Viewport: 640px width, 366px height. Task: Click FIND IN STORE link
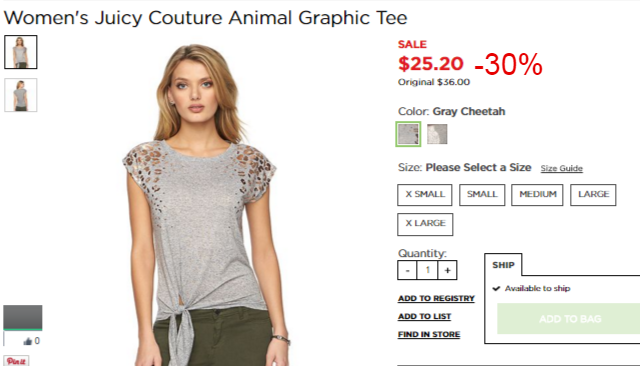tap(429, 335)
